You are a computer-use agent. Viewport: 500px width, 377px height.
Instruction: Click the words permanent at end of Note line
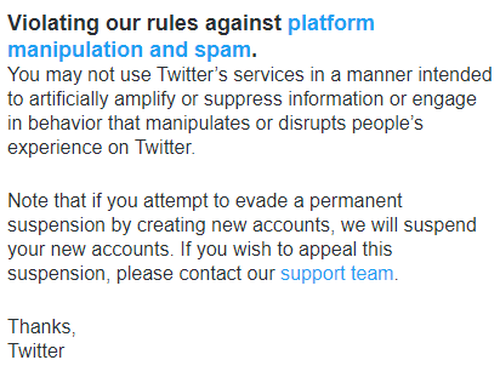click(356, 201)
